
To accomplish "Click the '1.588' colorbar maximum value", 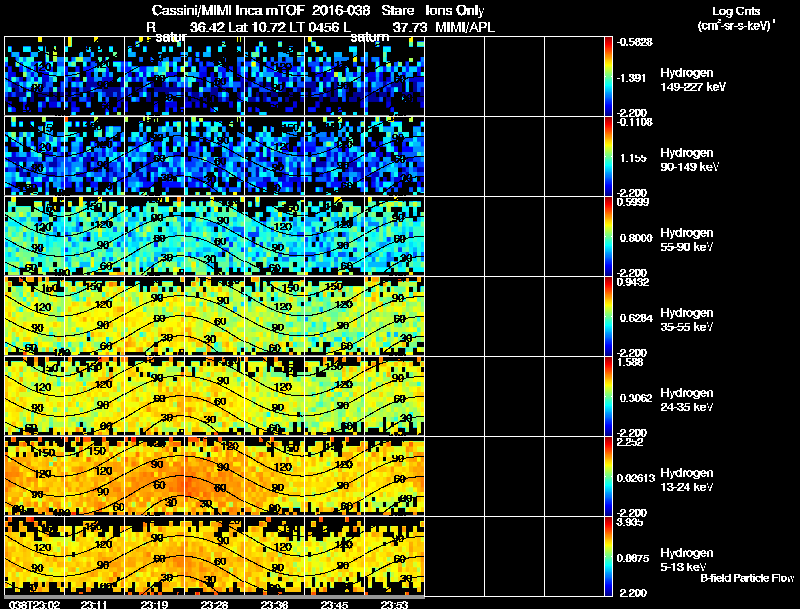I will (x=630, y=362).
